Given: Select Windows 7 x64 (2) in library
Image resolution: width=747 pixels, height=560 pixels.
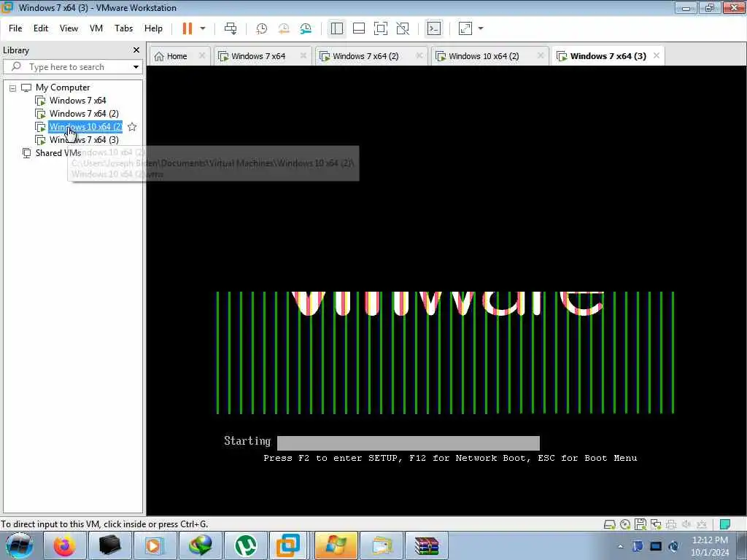Looking at the screenshot, I should [84, 114].
